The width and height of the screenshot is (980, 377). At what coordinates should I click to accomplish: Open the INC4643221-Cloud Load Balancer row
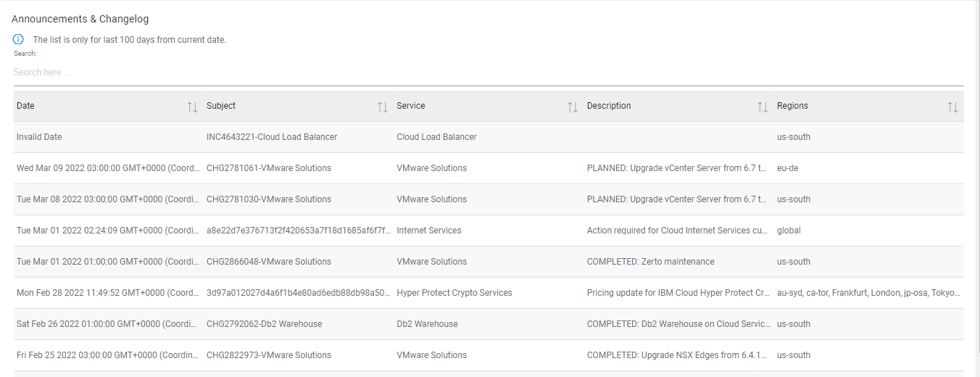tap(272, 137)
